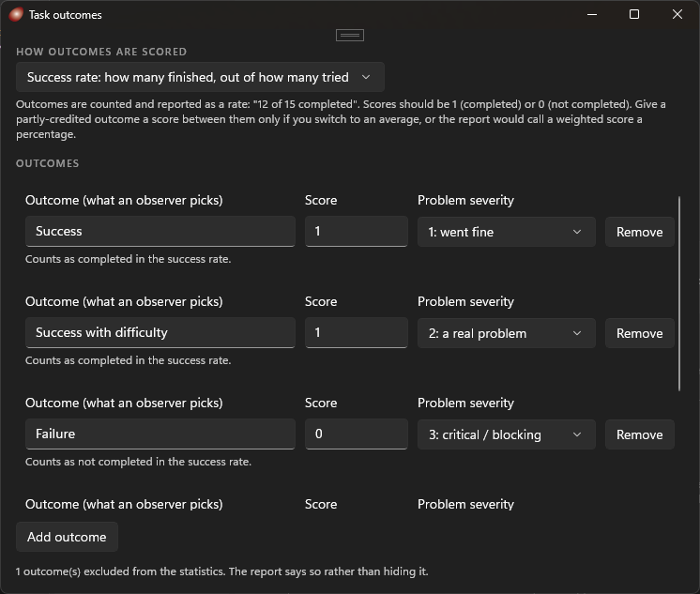Minimize the Task outcomes window
The image size is (700, 594).
click(592, 15)
